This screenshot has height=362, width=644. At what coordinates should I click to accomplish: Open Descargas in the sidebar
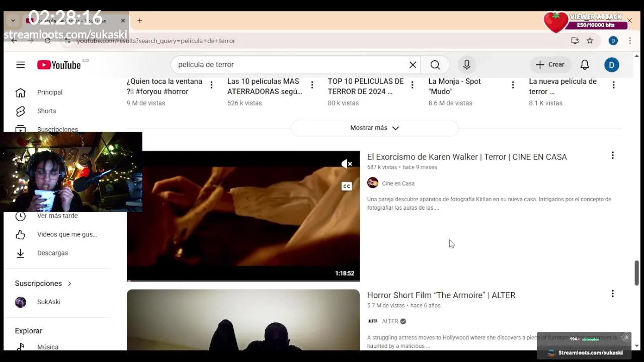[x=52, y=253]
